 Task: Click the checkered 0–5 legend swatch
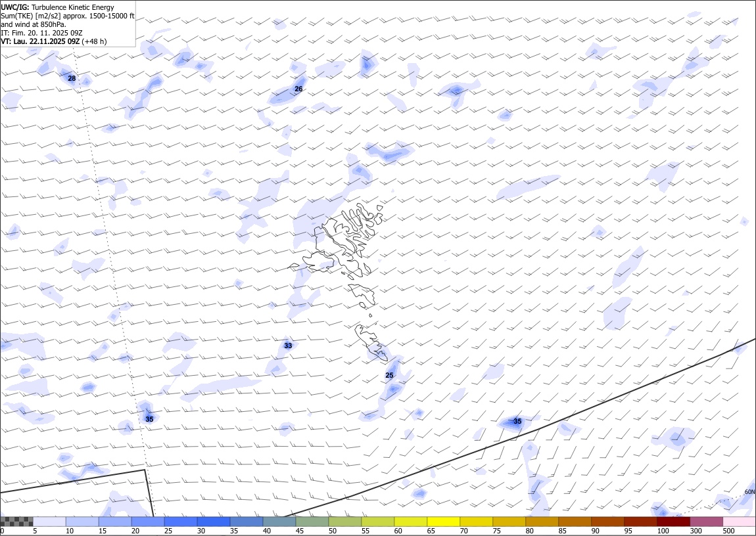point(17,522)
